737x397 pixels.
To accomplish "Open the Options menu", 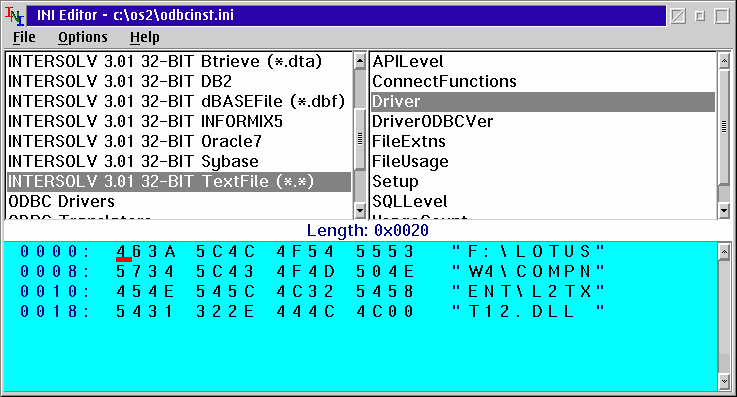I will tap(83, 37).
